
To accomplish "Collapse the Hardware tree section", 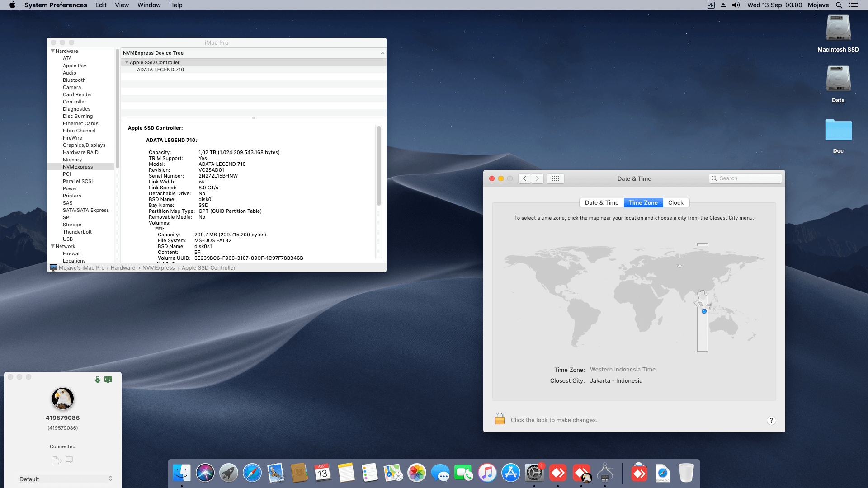I will [53, 51].
